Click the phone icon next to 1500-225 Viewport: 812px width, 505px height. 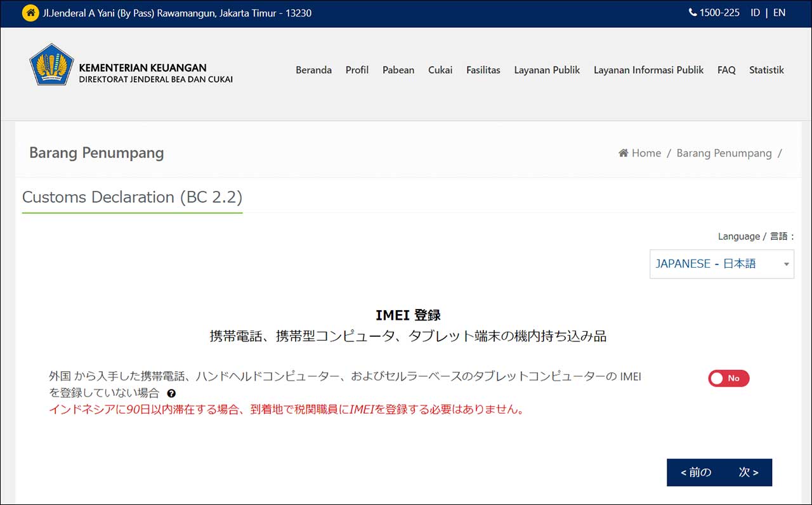point(692,13)
